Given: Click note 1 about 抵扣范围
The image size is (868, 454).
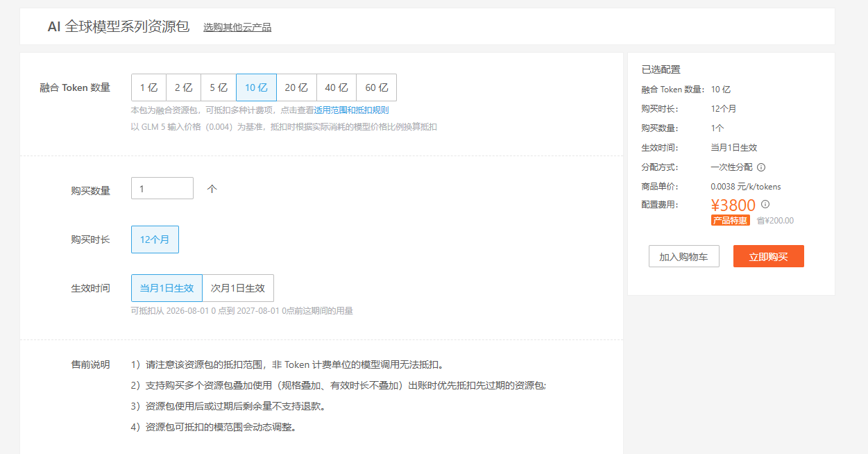Looking at the screenshot, I should coord(287,364).
